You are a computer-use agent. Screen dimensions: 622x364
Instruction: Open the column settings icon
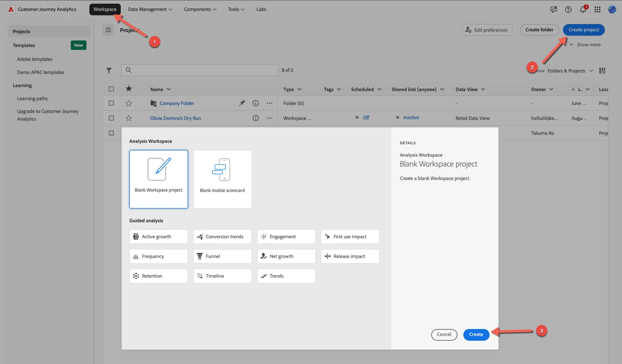[x=602, y=71]
